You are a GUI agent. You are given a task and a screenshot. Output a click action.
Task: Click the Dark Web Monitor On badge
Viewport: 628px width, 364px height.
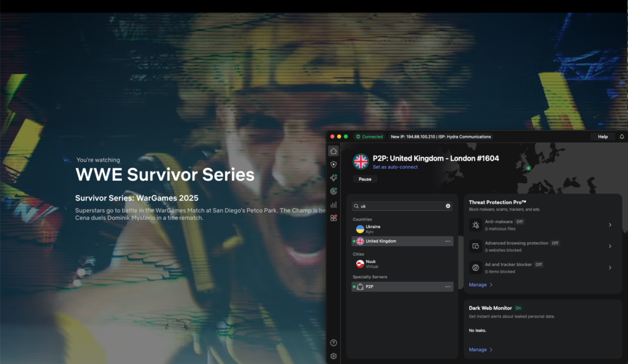pyautogui.click(x=518, y=308)
